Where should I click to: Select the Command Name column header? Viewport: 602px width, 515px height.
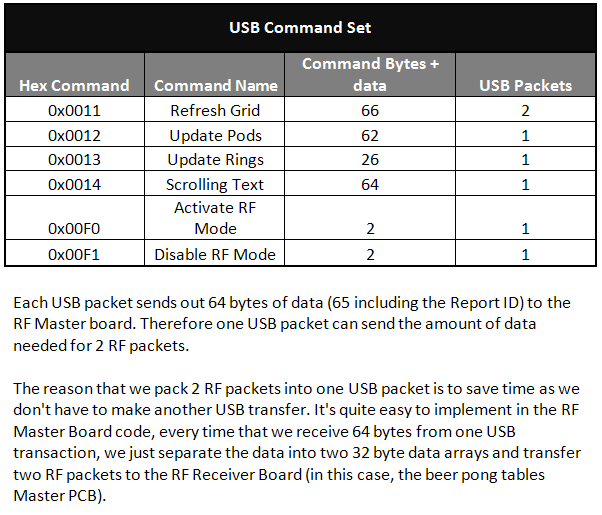click(x=215, y=86)
